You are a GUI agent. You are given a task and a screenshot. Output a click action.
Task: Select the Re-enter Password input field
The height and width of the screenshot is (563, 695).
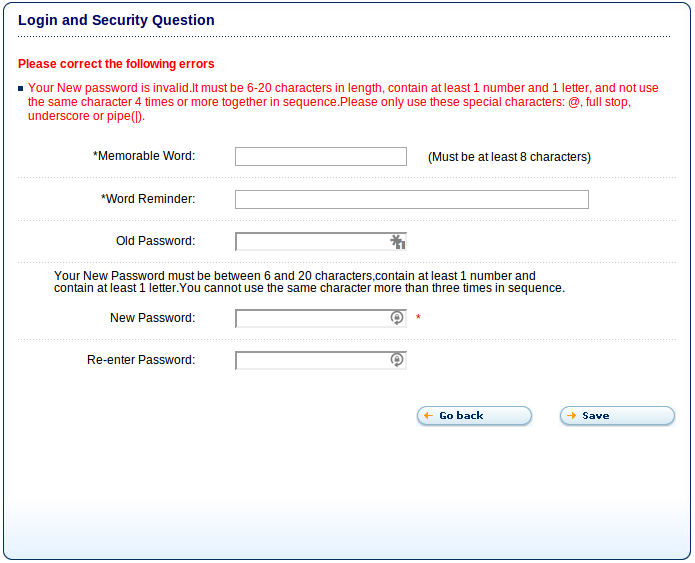click(321, 360)
